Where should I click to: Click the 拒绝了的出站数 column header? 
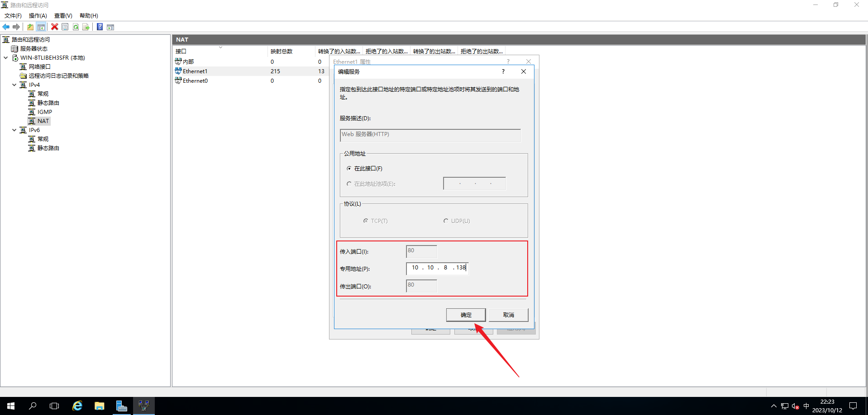pyautogui.click(x=482, y=51)
